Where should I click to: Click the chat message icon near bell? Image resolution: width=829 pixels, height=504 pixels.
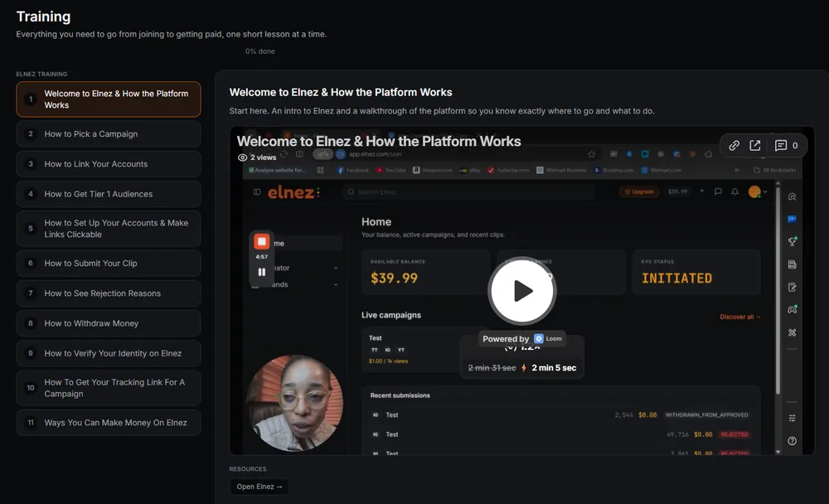(718, 191)
